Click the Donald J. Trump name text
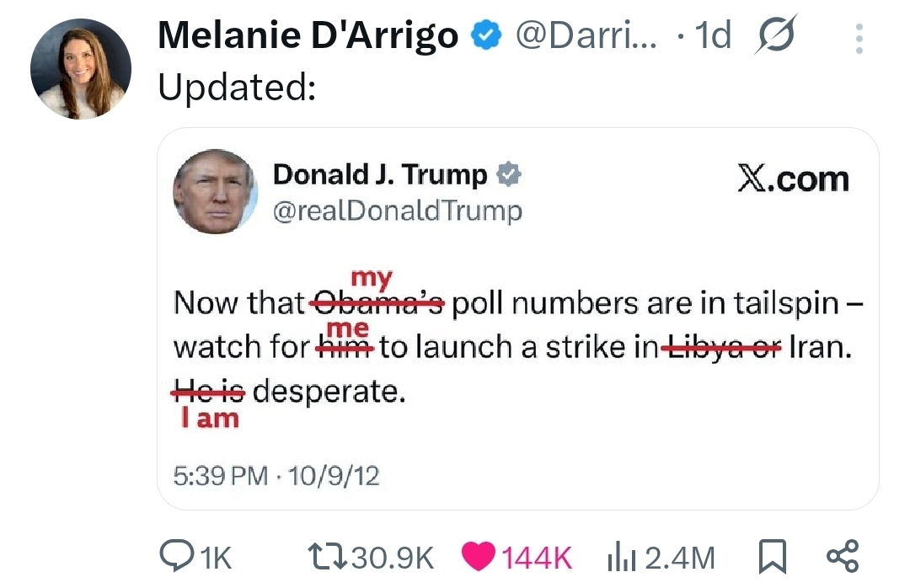 pyautogui.click(x=380, y=174)
